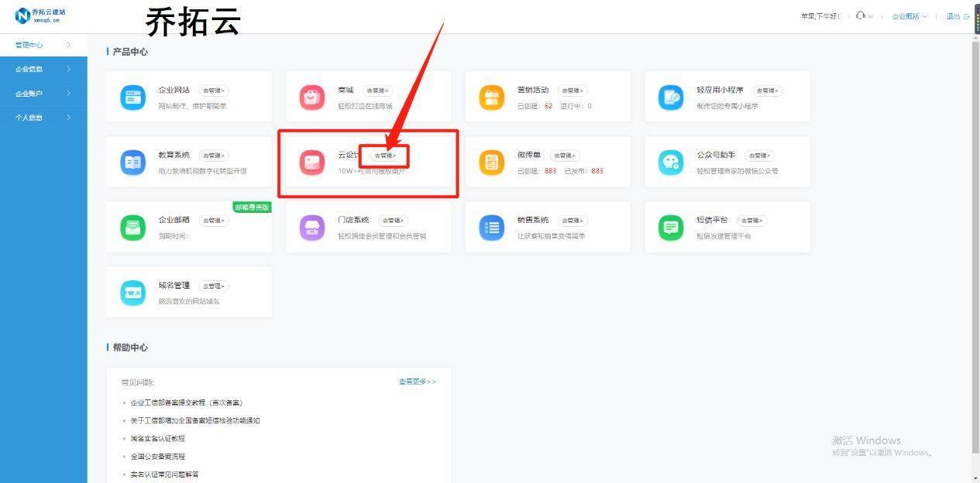980x483 pixels.
Task: Open 关于工信部增加全国备案短信核验功能通知 article
Action: coord(195,420)
